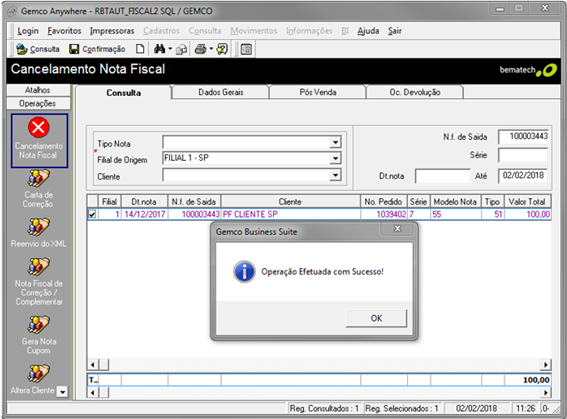Close the Gemco Business Suite dialog
Screen dimensions: 567x419
397,229
